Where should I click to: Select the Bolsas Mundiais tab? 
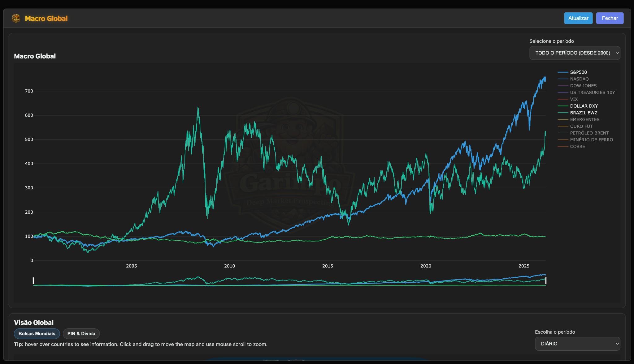pos(37,333)
